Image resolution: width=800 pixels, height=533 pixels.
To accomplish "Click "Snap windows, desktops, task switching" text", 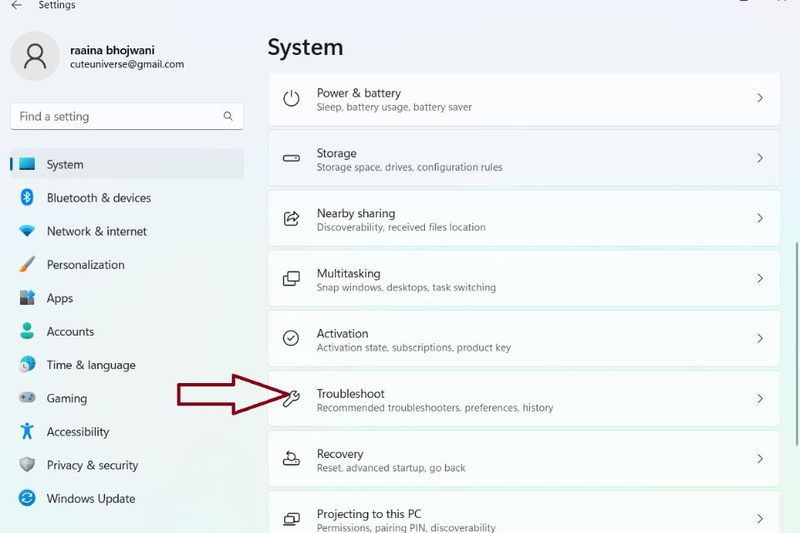I will (406, 287).
